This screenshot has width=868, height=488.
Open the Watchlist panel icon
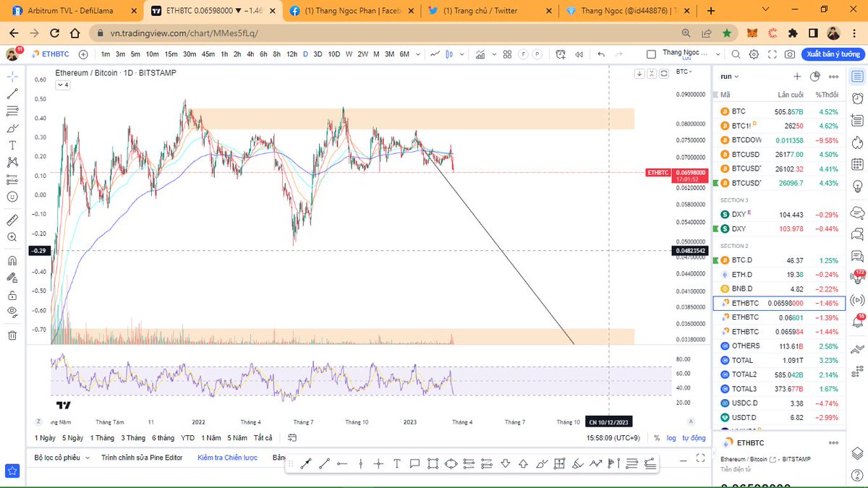point(856,77)
